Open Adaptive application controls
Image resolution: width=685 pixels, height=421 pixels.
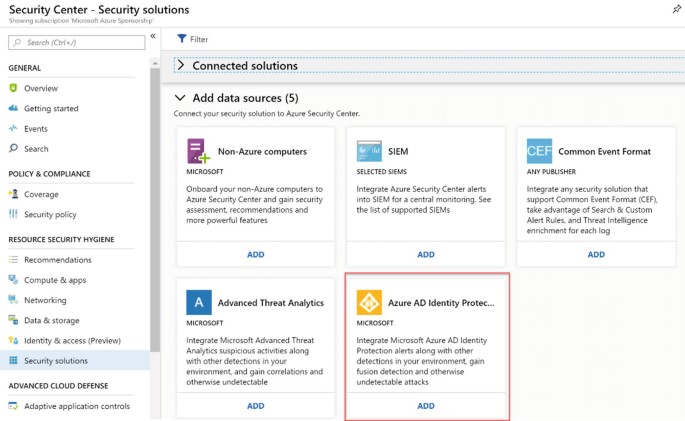77,406
